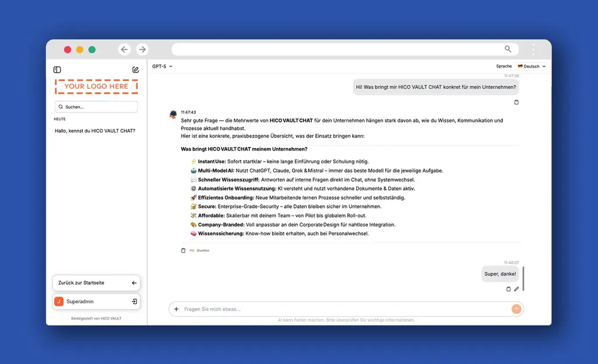The height and width of the screenshot is (364, 598).
Task: Click the browser forward arrow
Action: pyautogui.click(x=142, y=50)
